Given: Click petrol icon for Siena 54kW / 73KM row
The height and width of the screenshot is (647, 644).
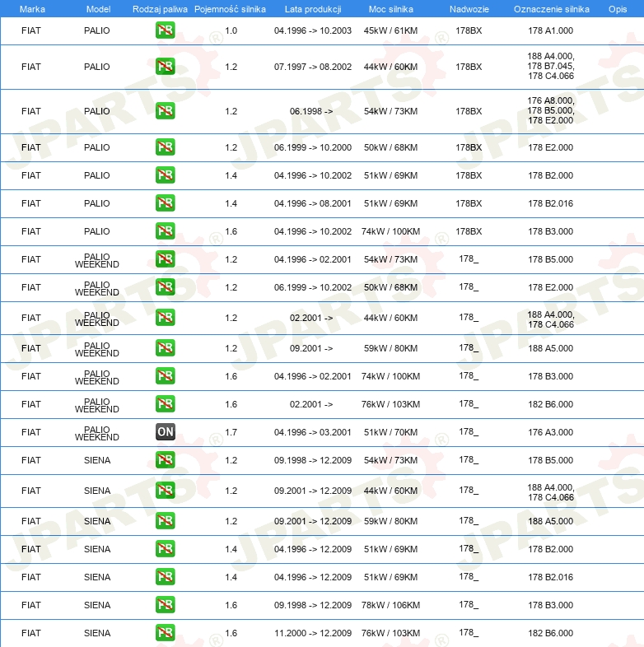Looking at the screenshot, I should click(165, 460).
